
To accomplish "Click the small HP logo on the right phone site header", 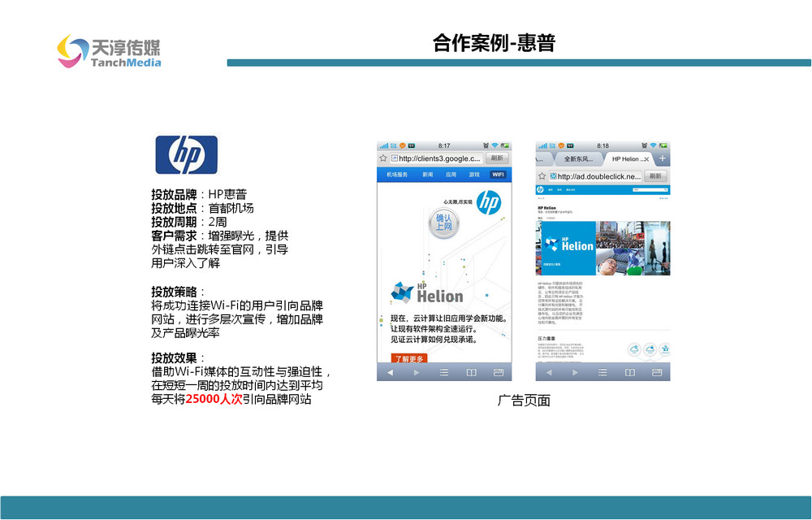I will coord(540,189).
